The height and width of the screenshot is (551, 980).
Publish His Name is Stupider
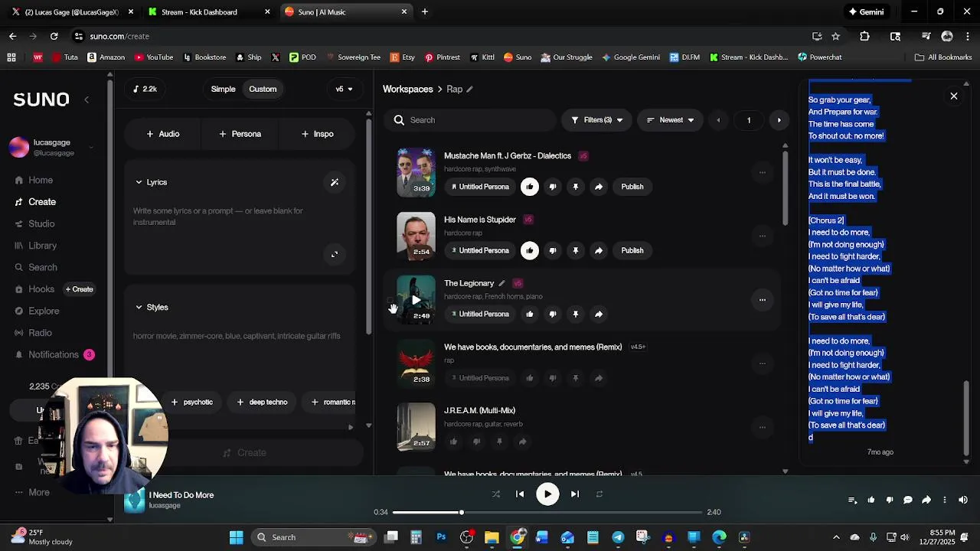point(632,250)
